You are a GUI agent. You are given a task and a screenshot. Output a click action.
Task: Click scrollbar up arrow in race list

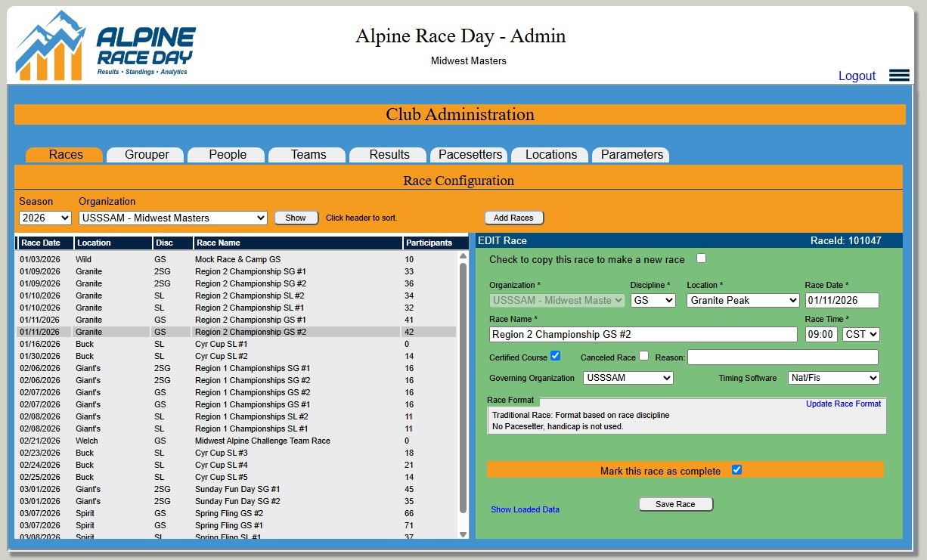click(463, 257)
